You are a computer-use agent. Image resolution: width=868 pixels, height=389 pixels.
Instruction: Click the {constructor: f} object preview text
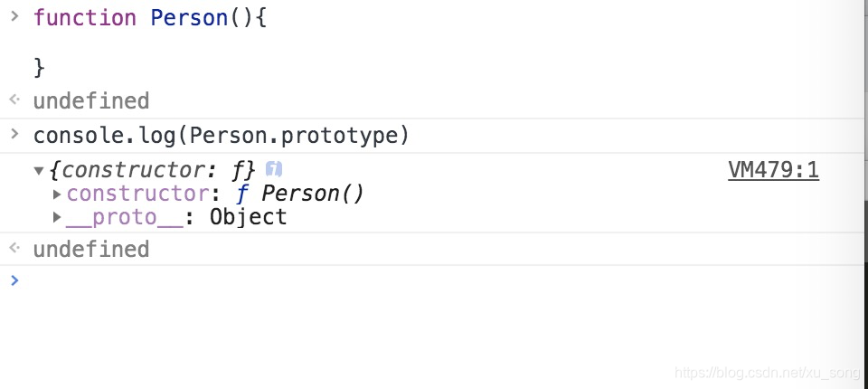coord(152,171)
